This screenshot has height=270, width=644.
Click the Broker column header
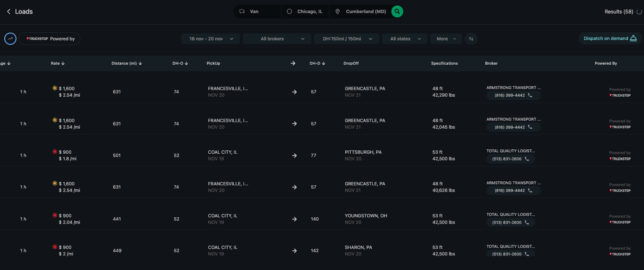491,63
